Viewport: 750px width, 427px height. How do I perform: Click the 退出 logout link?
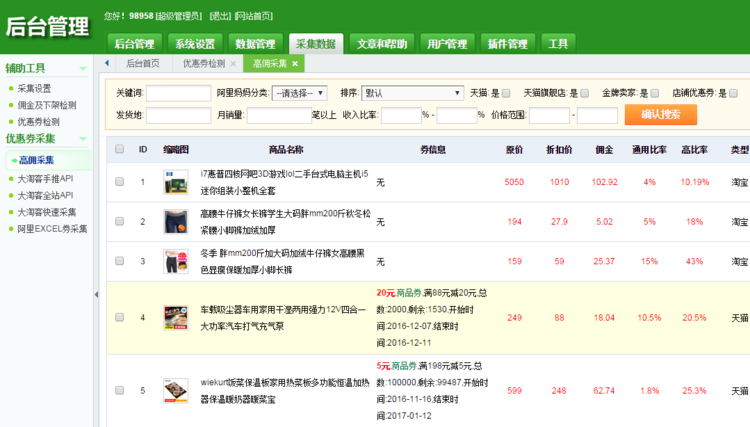click(x=221, y=16)
